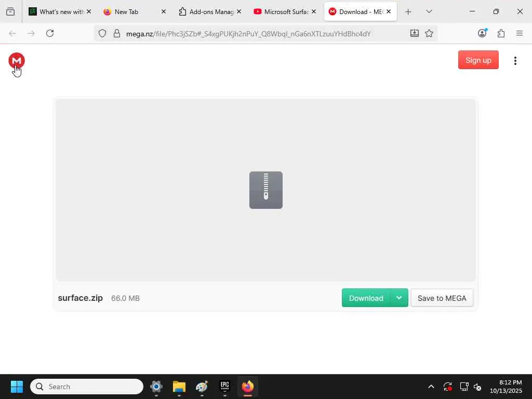Download surface.zip with the green button
Viewport: 532px width, 399px height.
pos(366,298)
